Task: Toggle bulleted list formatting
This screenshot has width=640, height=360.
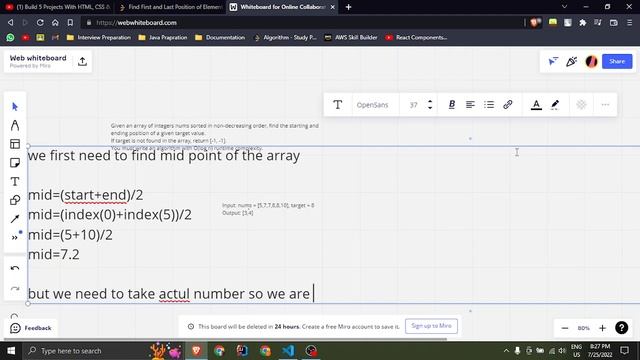Action: [x=489, y=104]
